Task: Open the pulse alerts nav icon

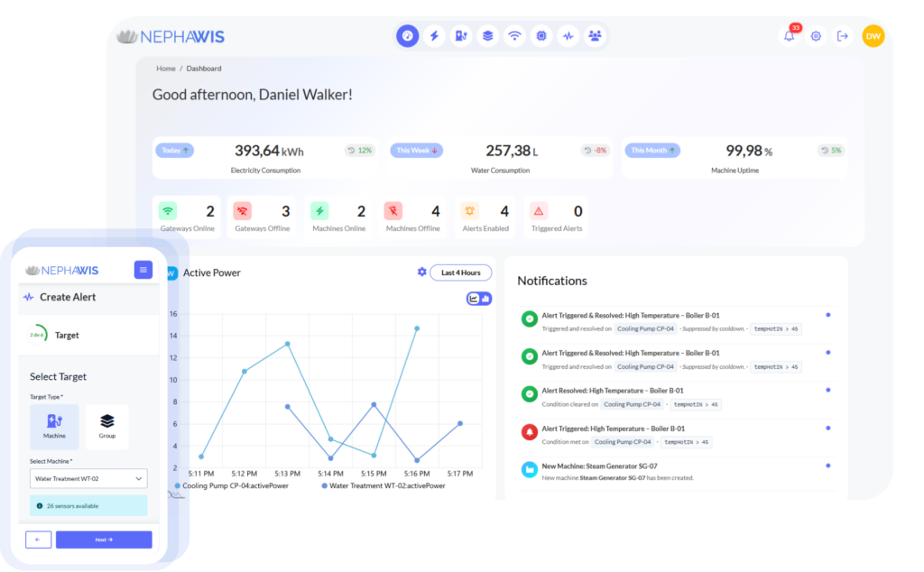Action: [568, 36]
